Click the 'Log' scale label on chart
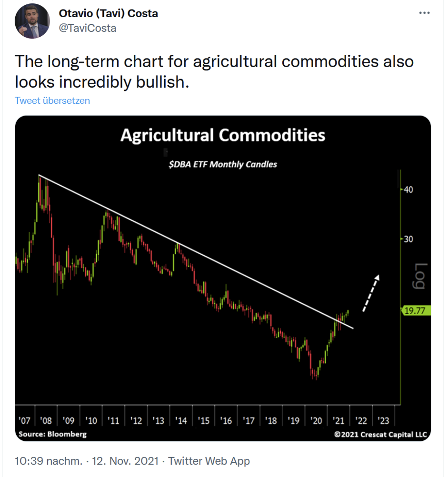 [420, 276]
